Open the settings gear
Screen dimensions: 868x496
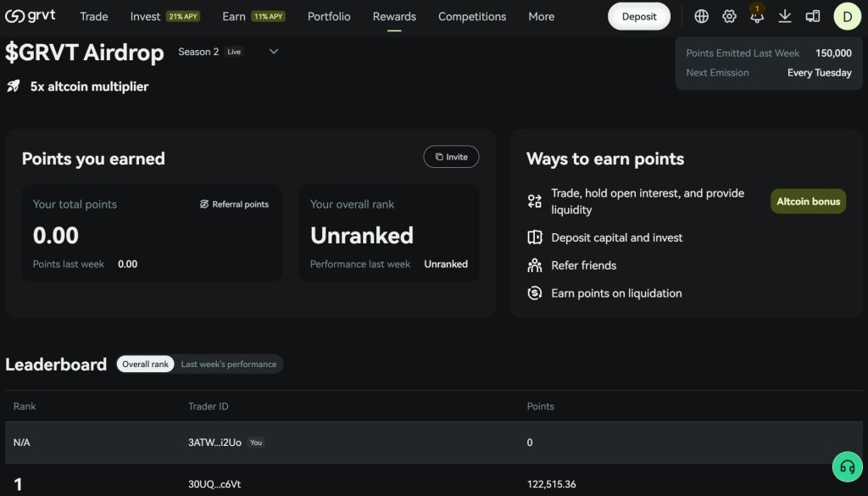tap(728, 15)
